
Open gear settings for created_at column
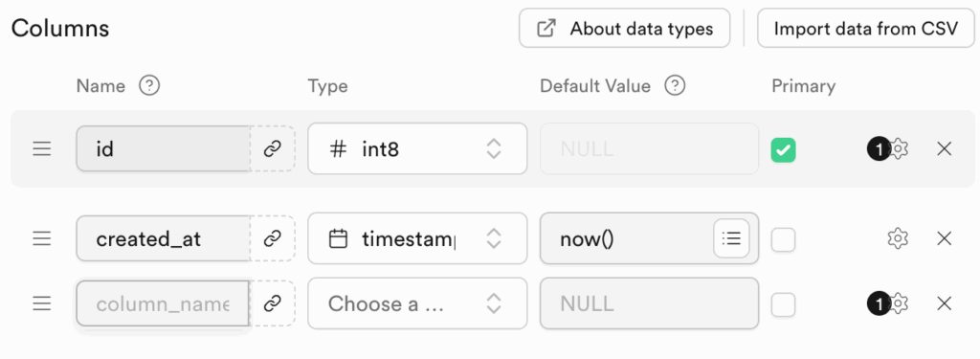pyautogui.click(x=898, y=238)
